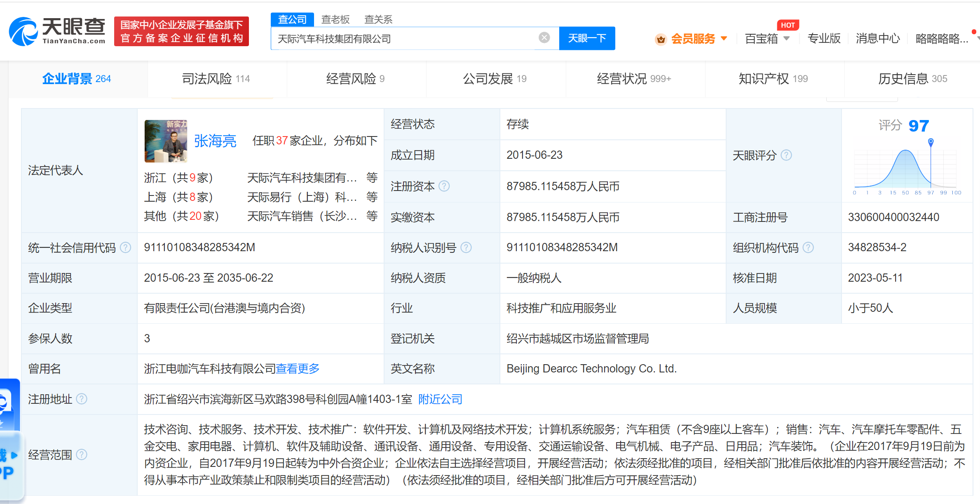Image resolution: width=980 pixels, height=504 pixels.
Task: Open the 历史信息 tab
Action: [x=912, y=79]
